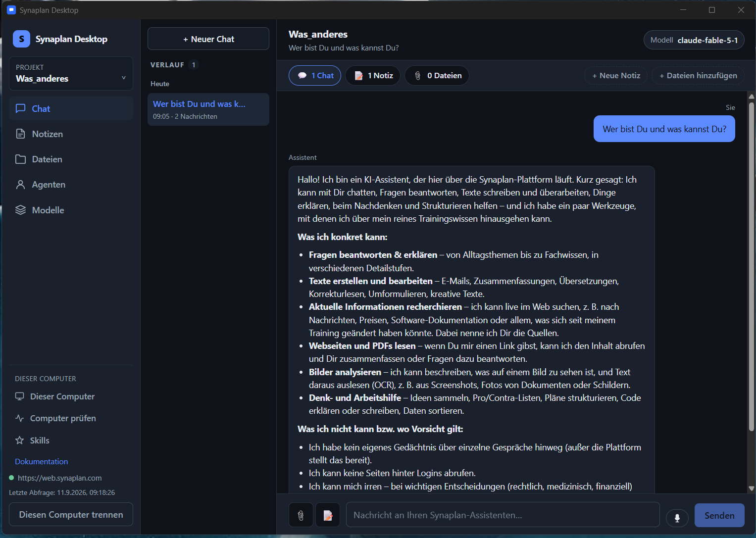
Task: Open Agenten in the sidebar
Action: click(x=71, y=185)
